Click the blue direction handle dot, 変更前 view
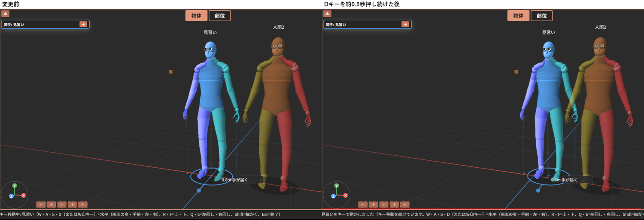The image size is (644, 220). (x=199, y=190)
